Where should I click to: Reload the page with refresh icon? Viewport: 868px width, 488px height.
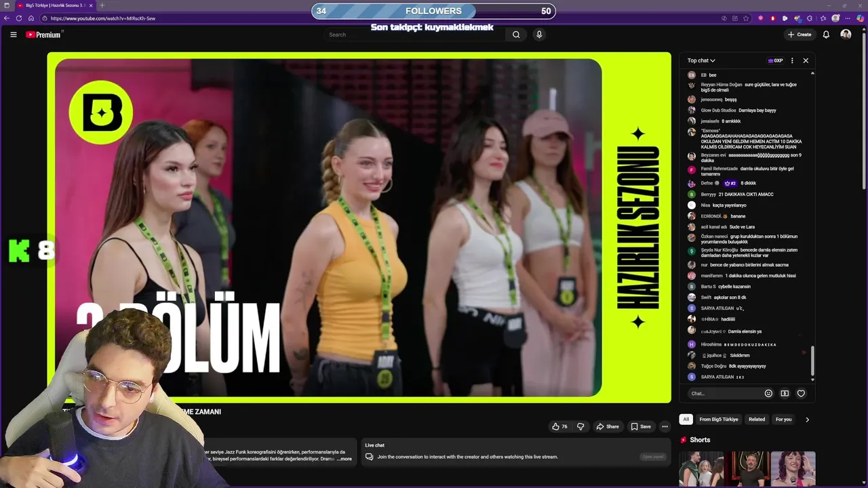pyautogui.click(x=18, y=18)
